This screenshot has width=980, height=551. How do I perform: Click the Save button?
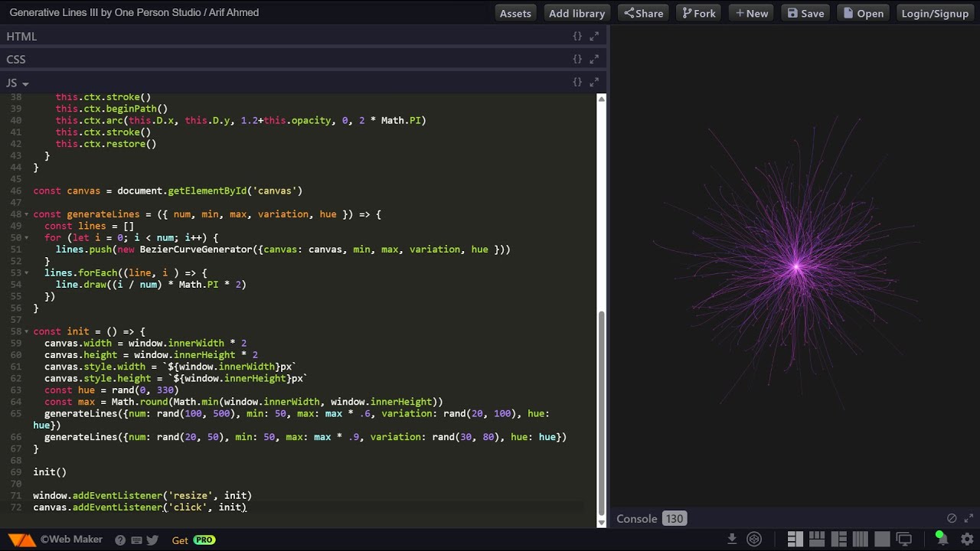[x=805, y=13]
